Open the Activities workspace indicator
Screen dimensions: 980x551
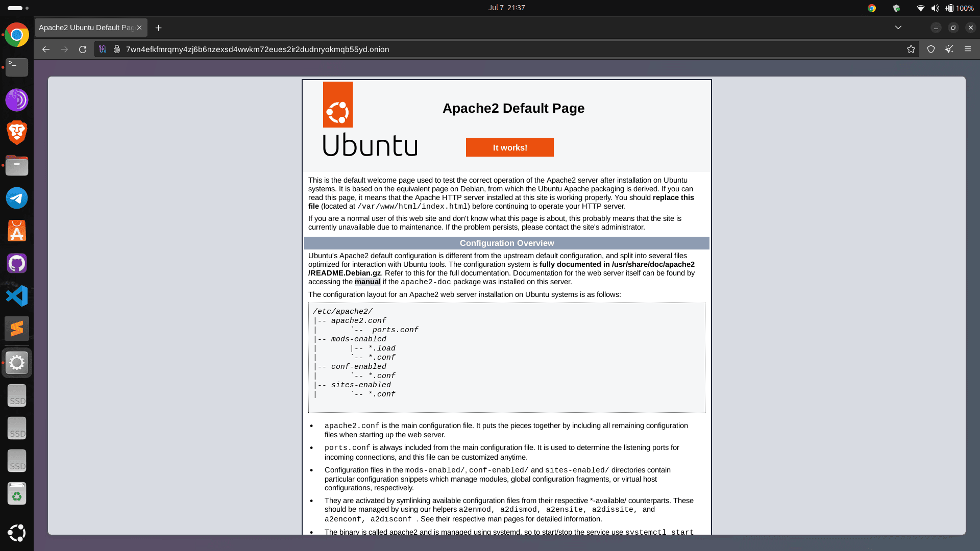[x=18, y=8]
